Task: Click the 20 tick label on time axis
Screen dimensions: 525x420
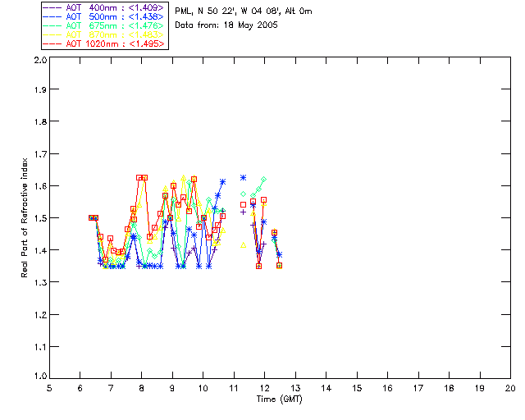Action: (510, 388)
